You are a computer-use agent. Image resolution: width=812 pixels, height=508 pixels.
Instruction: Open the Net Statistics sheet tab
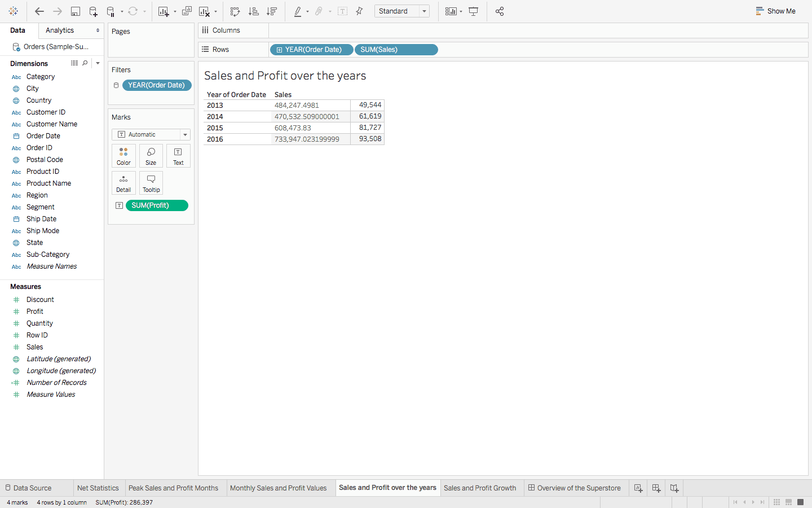(x=98, y=488)
